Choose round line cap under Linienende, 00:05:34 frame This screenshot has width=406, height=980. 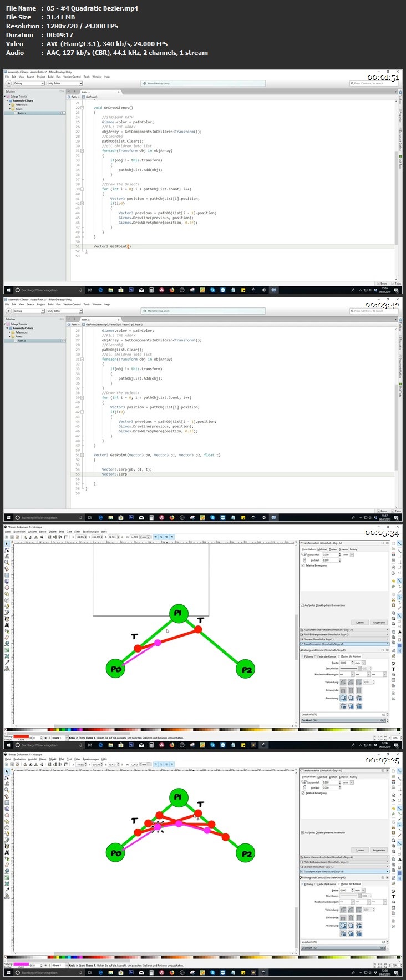point(351,690)
